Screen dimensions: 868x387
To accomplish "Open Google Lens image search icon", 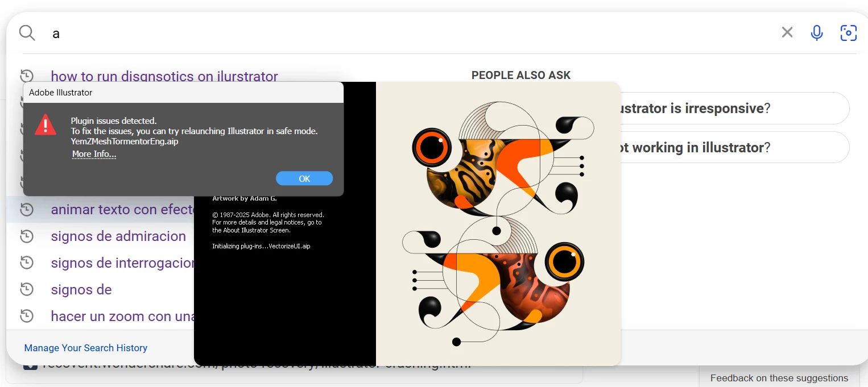I will coord(849,33).
